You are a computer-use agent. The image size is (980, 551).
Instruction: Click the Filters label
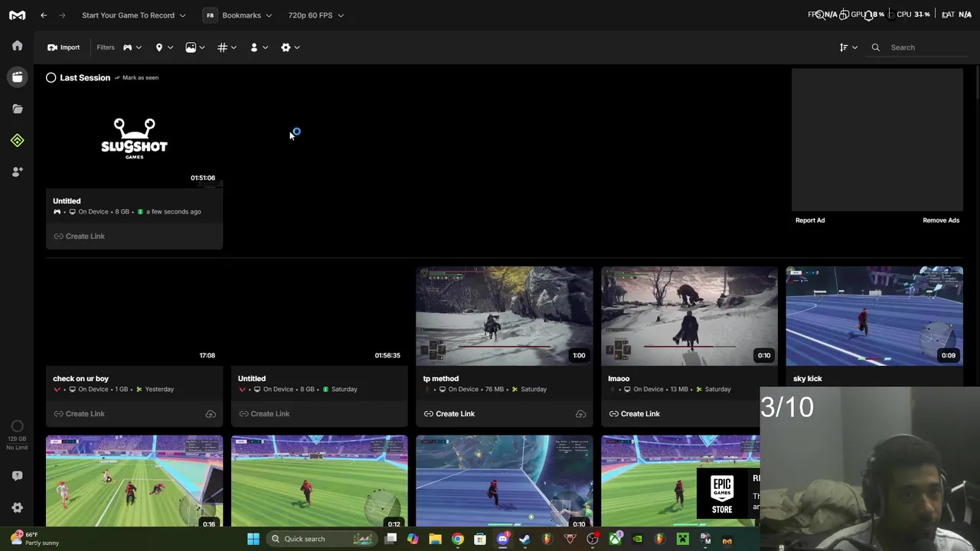tap(106, 47)
